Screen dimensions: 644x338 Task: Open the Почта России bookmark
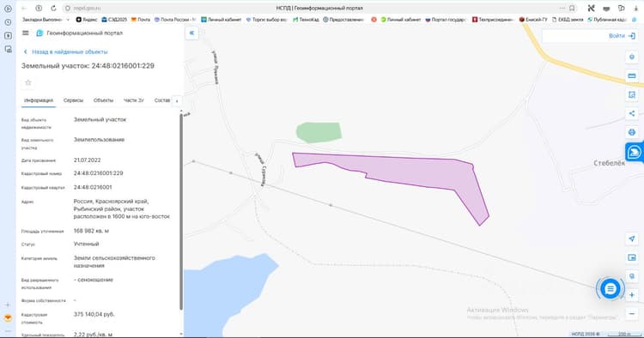(x=175, y=19)
